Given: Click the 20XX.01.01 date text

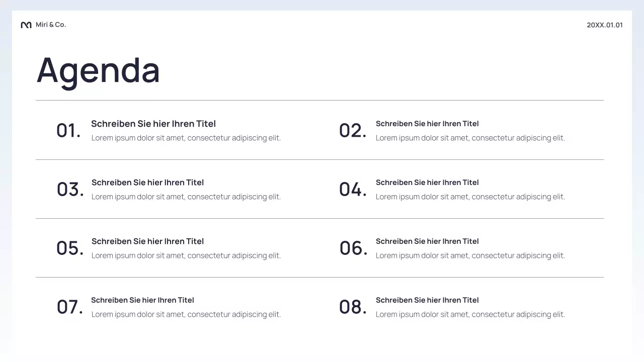Looking at the screenshot, I should pyautogui.click(x=604, y=25).
